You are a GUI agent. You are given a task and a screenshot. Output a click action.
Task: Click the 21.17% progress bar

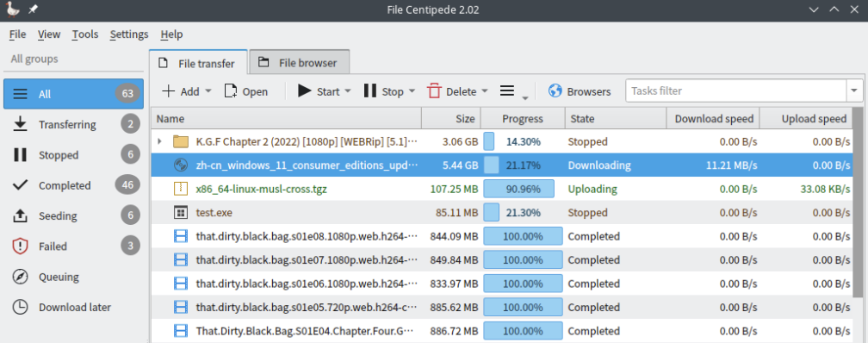coord(523,165)
